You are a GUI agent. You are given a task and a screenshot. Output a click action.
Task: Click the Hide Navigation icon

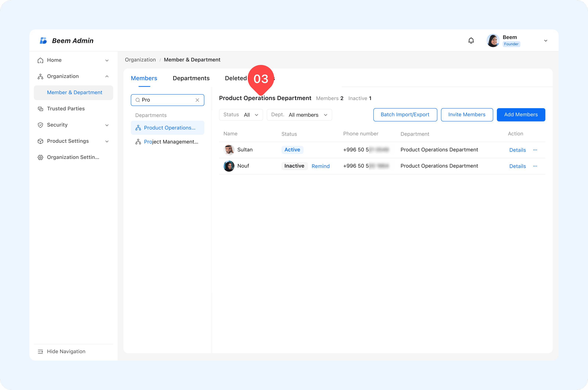[x=40, y=351]
